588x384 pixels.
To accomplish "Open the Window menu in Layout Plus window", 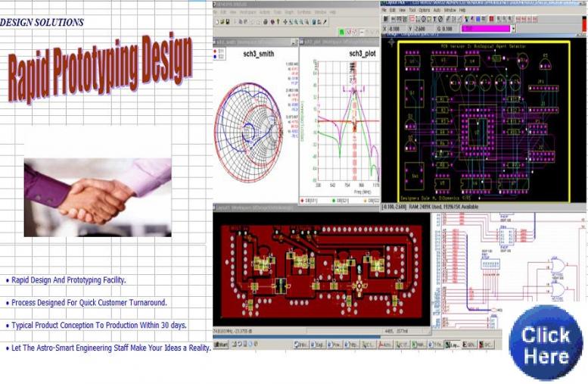I will pyautogui.click(x=450, y=10).
